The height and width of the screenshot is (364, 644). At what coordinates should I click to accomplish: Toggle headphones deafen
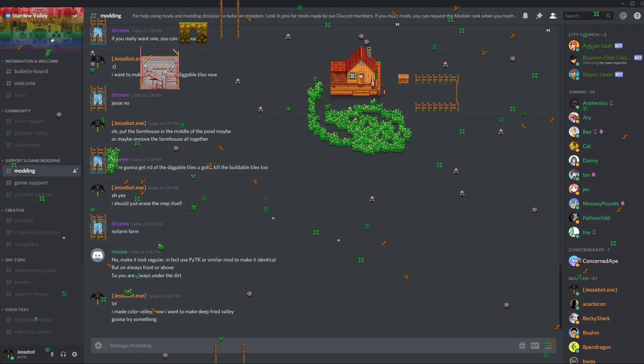pyautogui.click(x=63, y=354)
